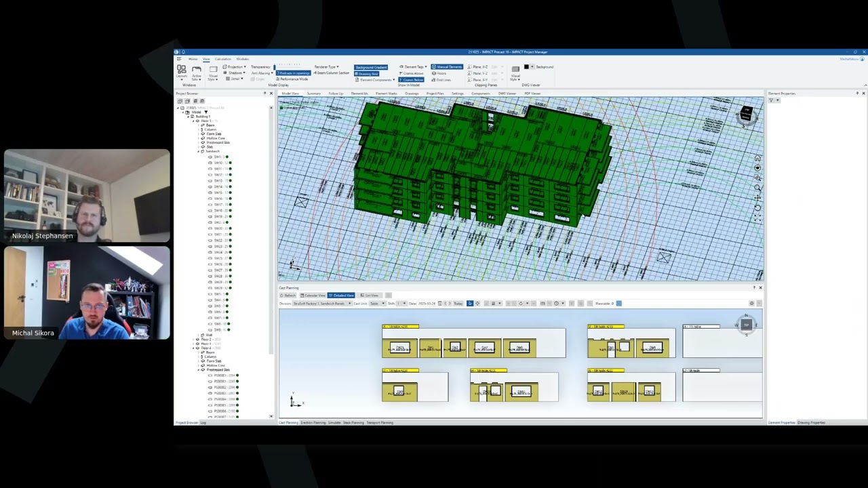Click the selection tool icon after Today
Viewport: 868px width, 488px height.
coord(470,304)
